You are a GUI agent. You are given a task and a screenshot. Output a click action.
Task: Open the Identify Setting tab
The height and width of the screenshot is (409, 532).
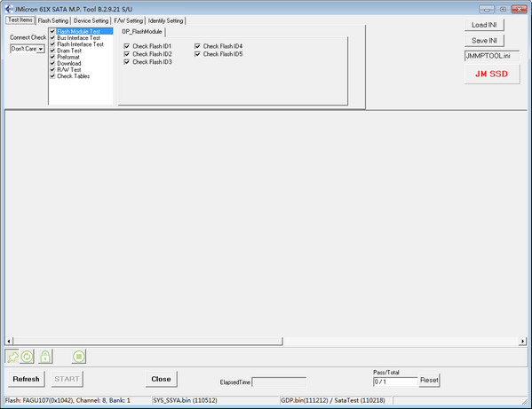click(165, 20)
